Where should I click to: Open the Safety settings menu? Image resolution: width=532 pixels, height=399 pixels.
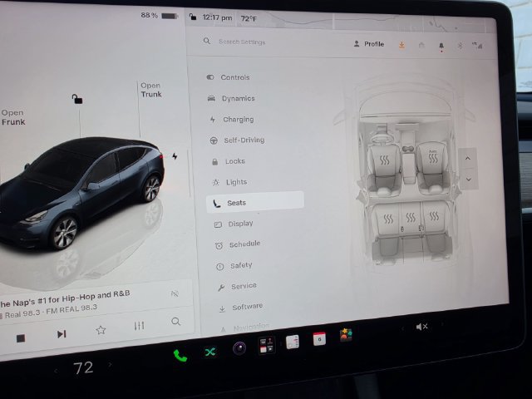click(234, 266)
